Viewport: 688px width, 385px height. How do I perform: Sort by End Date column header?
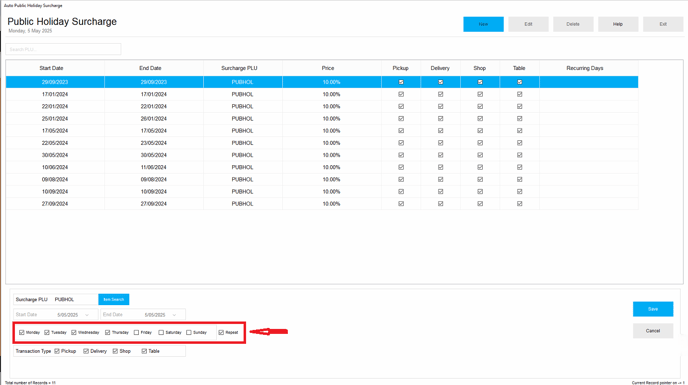click(x=154, y=68)
